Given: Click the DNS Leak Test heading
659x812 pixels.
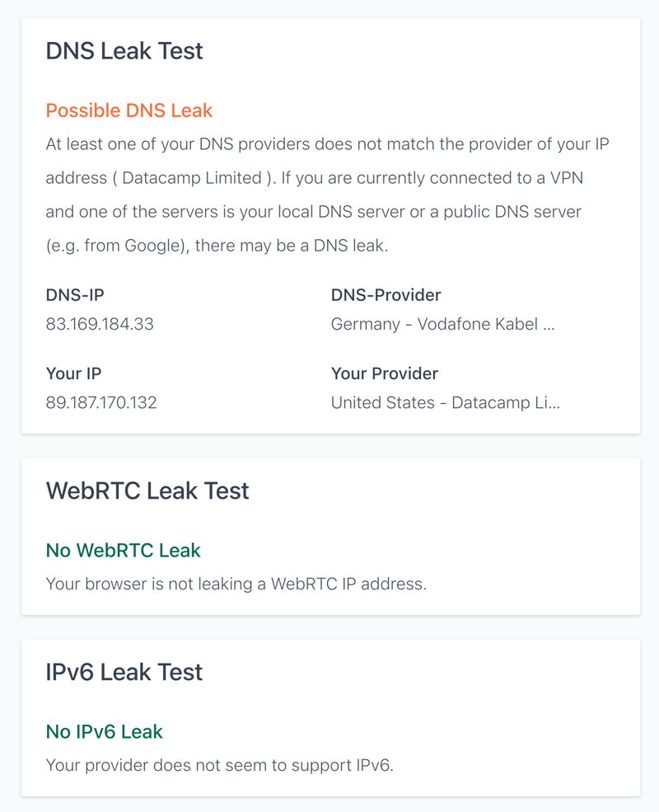Looking at the screenshot, I should click(124, 51).
